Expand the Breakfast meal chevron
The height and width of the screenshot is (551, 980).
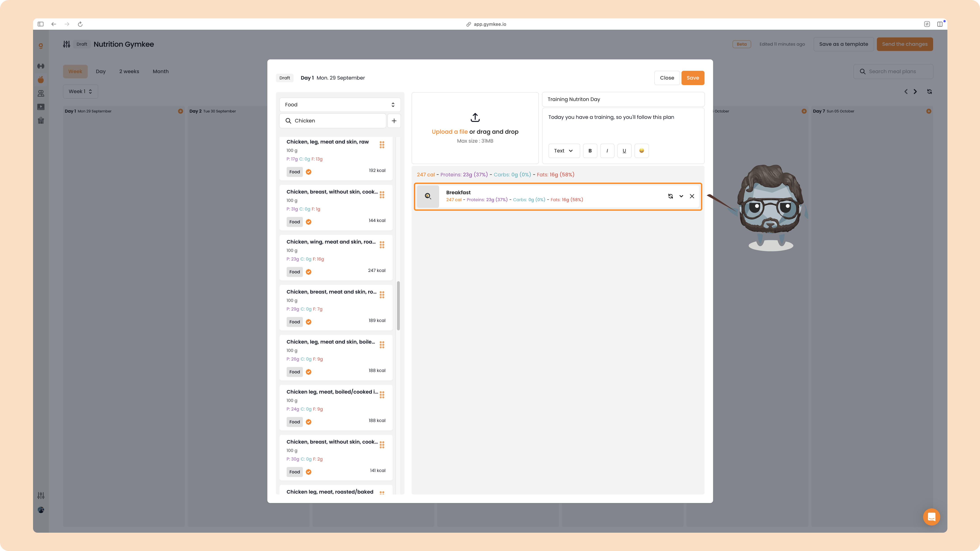pos(681,196)
